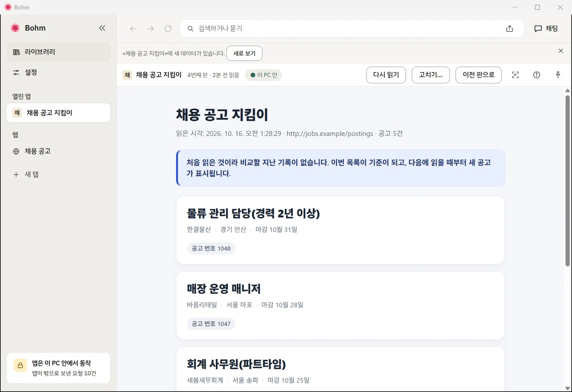Maximize the Bohm window

click(x=538, y=7)
